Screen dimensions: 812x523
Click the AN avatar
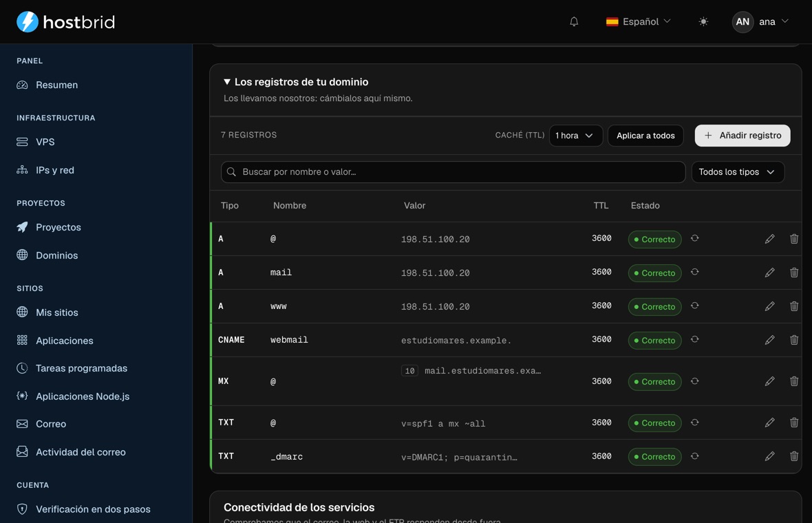[x=742, y=22]
